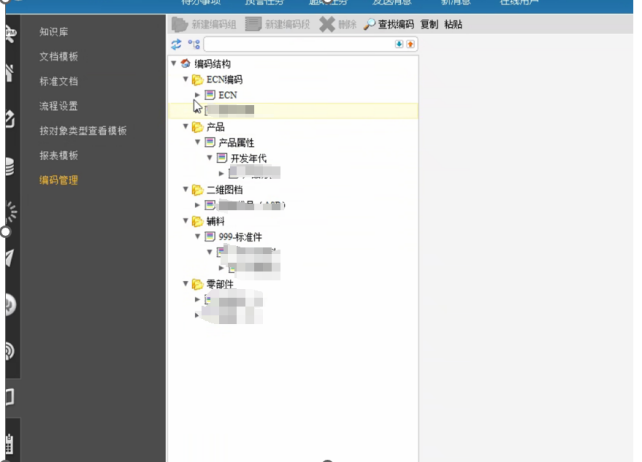The width and height of the screenshot is (642, 462).
Task: Open 知识库 in the sidebar
Action: coord(54,32)
